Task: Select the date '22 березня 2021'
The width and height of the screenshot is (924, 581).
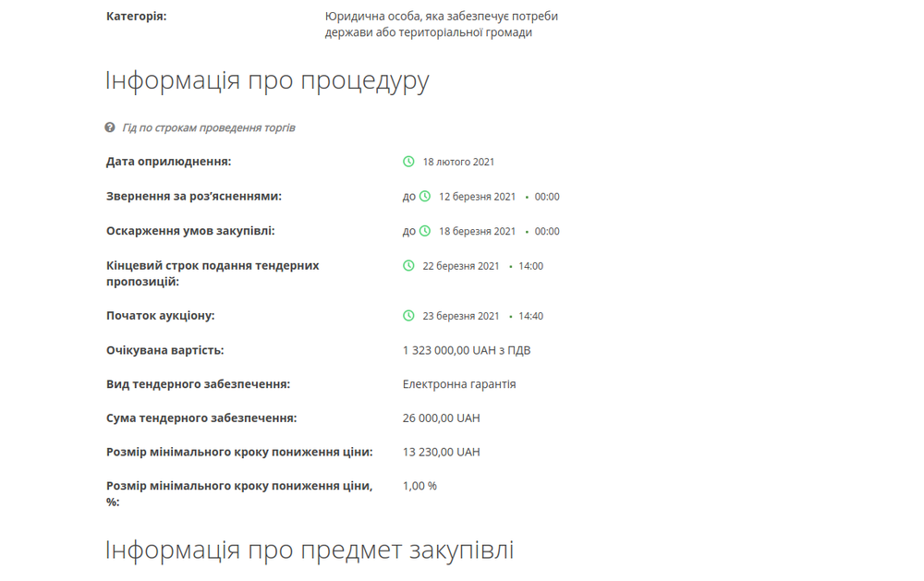Action: pos(461,266)
